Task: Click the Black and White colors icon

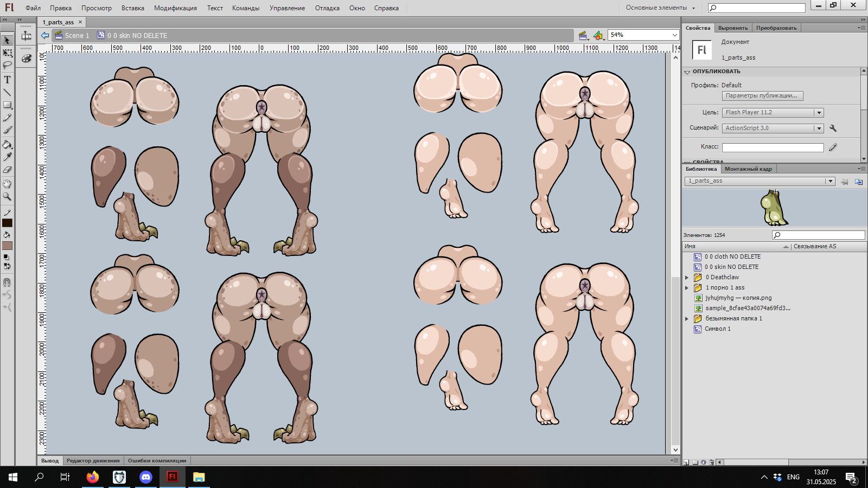Action: [7, 257]
